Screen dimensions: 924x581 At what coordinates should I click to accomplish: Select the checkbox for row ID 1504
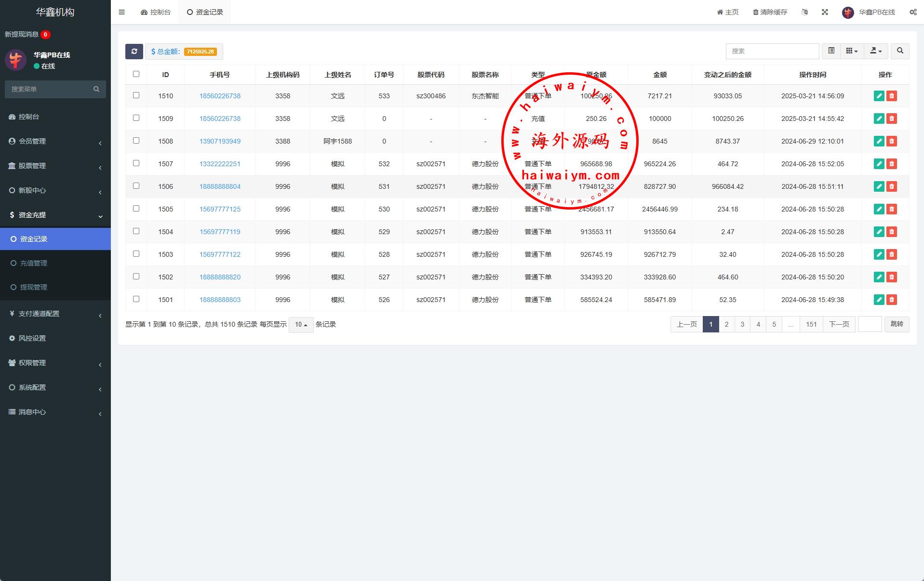click(x=136, y=231)
